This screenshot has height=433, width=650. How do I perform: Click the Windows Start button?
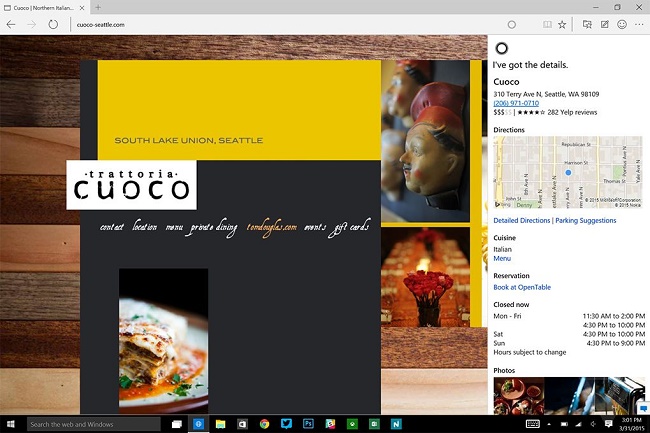pyautogui.click(x=12, y=424)
